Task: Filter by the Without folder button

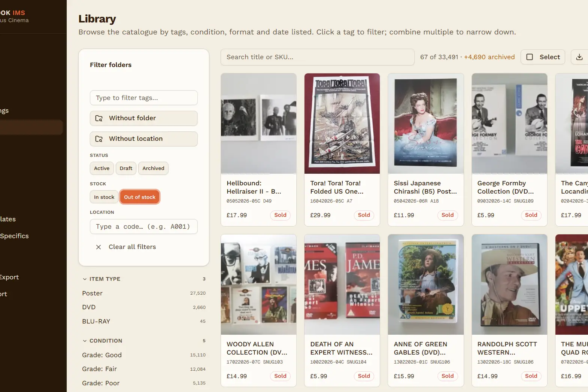Action: [144, 118]
